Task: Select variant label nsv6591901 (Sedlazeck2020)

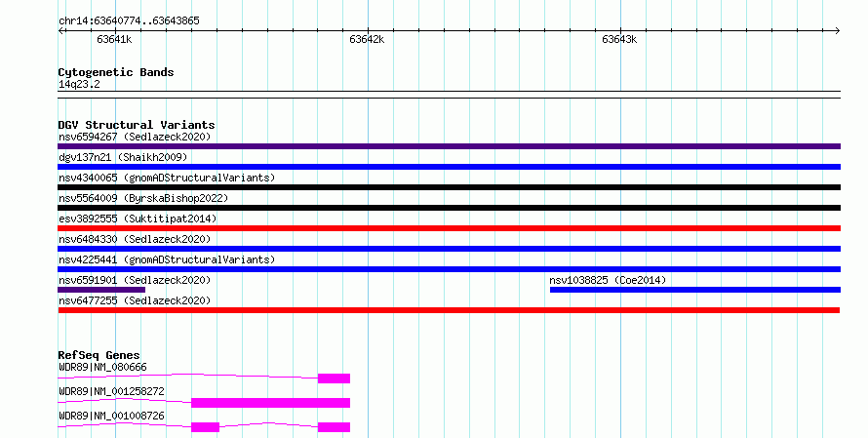Action: [135, 280]
